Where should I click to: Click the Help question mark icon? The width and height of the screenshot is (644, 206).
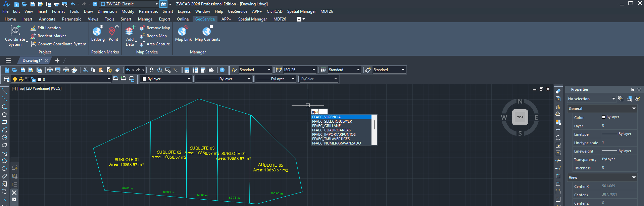[x=222, y=70]
